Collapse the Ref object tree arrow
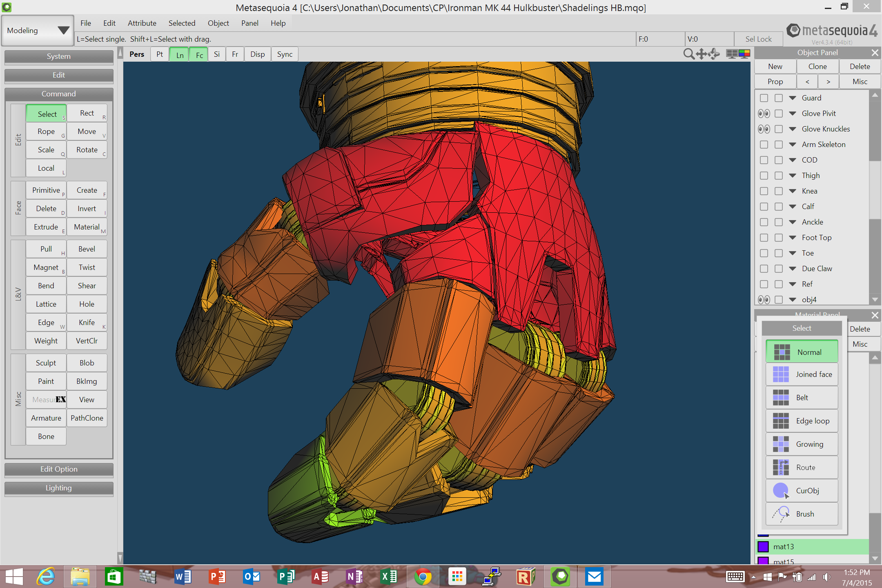The image size is (882, 588). pos(793,284)
